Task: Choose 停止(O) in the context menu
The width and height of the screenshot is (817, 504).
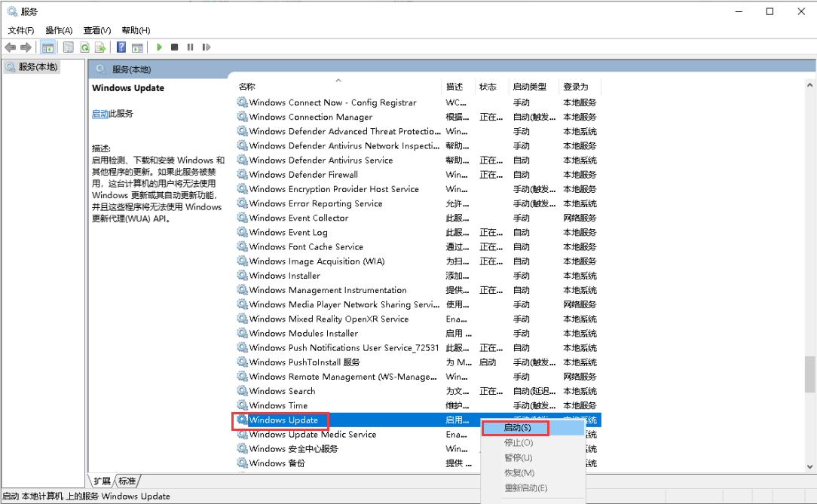Action: pos(533,442)
